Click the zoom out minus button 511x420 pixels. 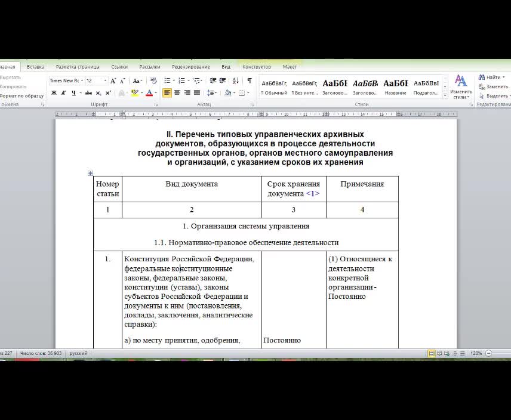488,353
